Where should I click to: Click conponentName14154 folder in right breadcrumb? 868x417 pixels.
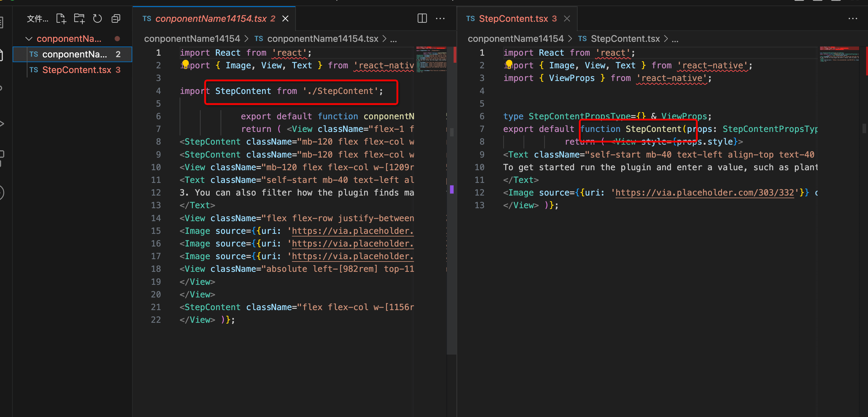(x=516, y=39)
